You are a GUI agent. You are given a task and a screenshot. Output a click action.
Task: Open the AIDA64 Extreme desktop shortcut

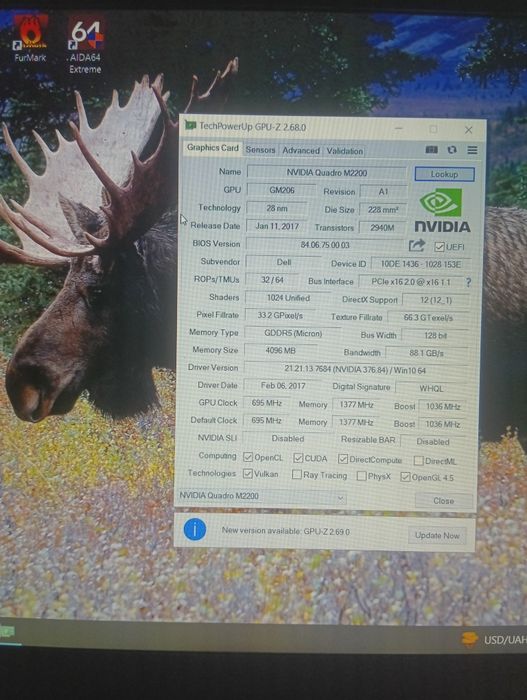click(85, 45)
